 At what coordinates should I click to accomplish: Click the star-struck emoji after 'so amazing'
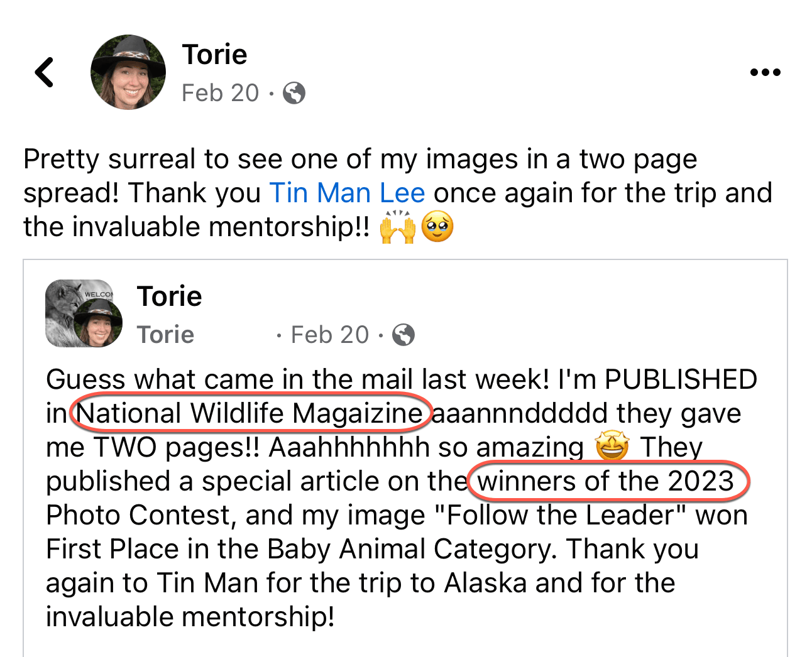point(612,447)
